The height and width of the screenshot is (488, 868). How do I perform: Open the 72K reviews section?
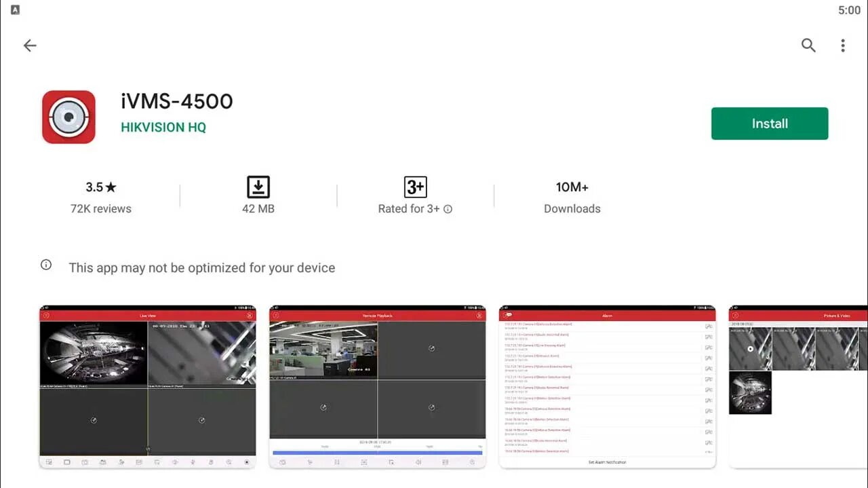click(x=101, y=208)
